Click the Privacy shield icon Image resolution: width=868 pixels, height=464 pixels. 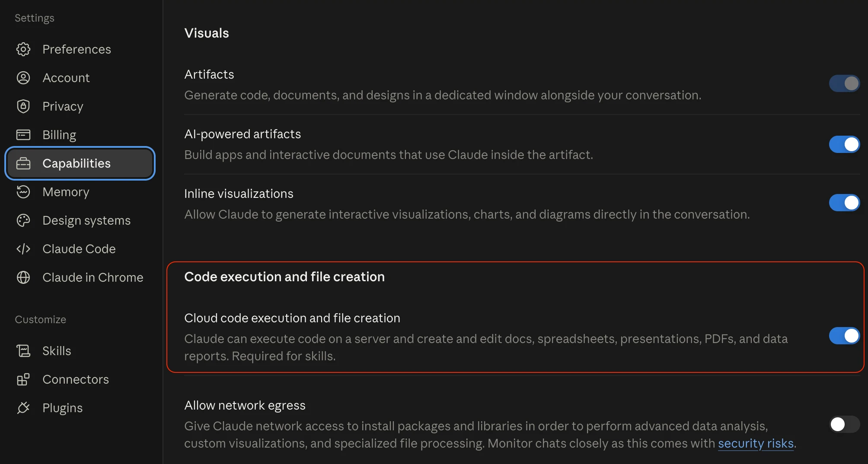coord(23,106)
